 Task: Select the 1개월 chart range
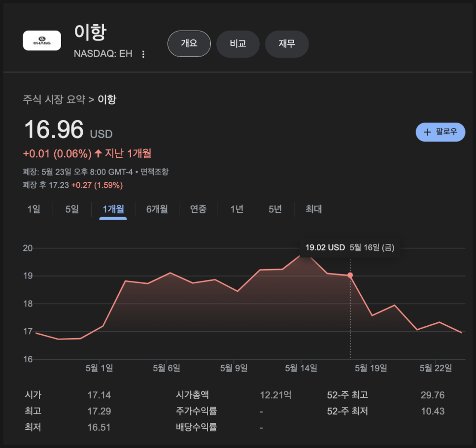click(113, 209)
